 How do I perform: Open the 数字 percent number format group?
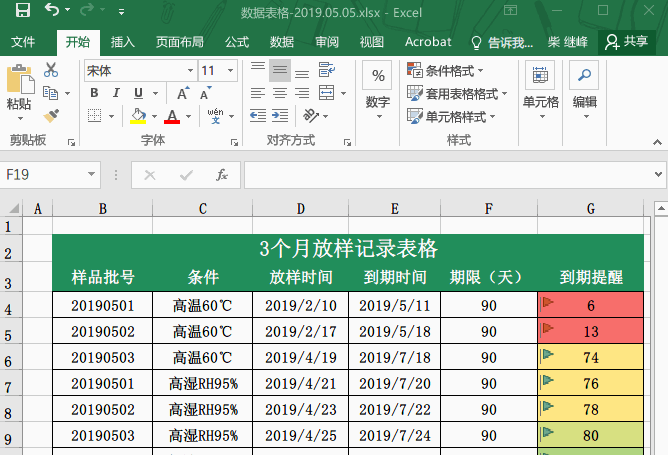click(x=377, y=90)
